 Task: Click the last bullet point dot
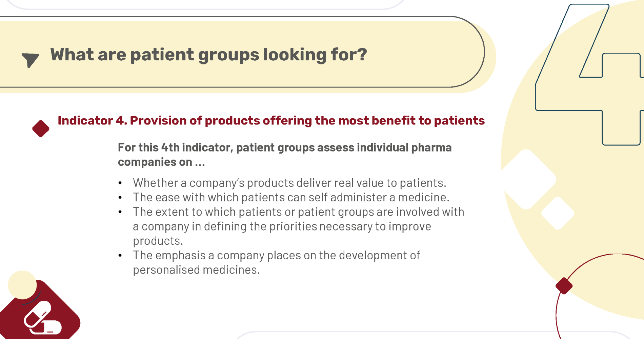(120, 255)
